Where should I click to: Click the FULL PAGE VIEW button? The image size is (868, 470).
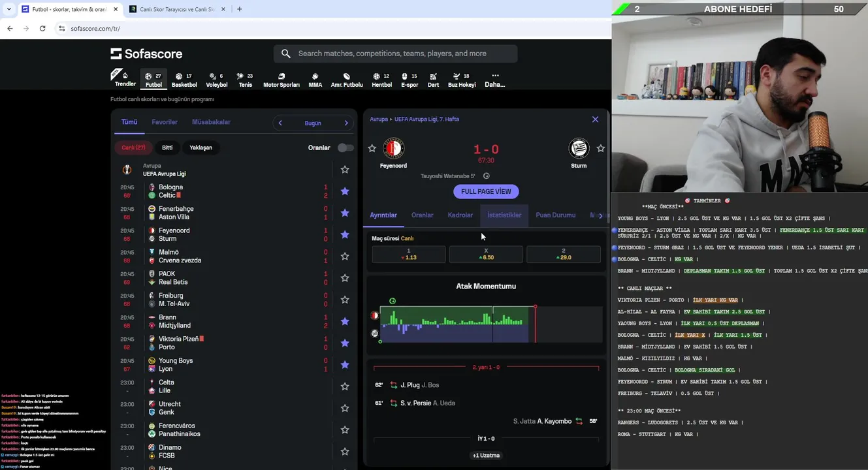(x=486, y=191)
